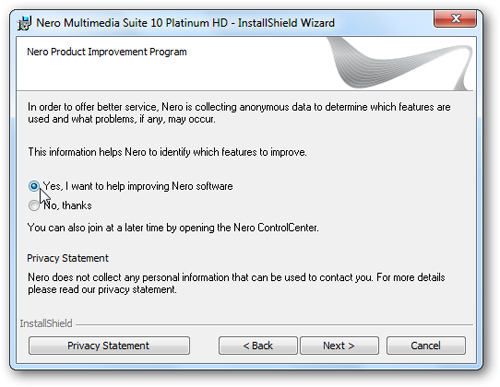This screenshot has width=500, height=387.
Task: Choose the 'No, thanks' radio button
Action: [x=34, y=205]
